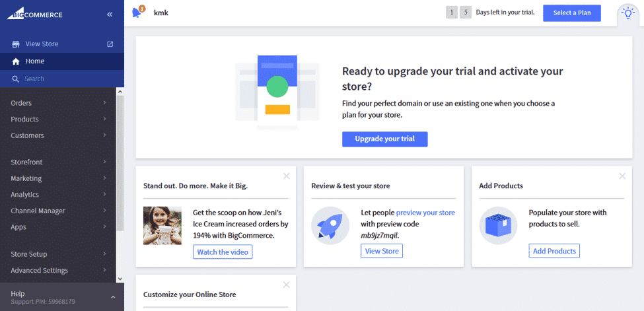Screen dimensions: 644x311
Task: Expand the Analytics menu chevron
Action: coord(105,194)
